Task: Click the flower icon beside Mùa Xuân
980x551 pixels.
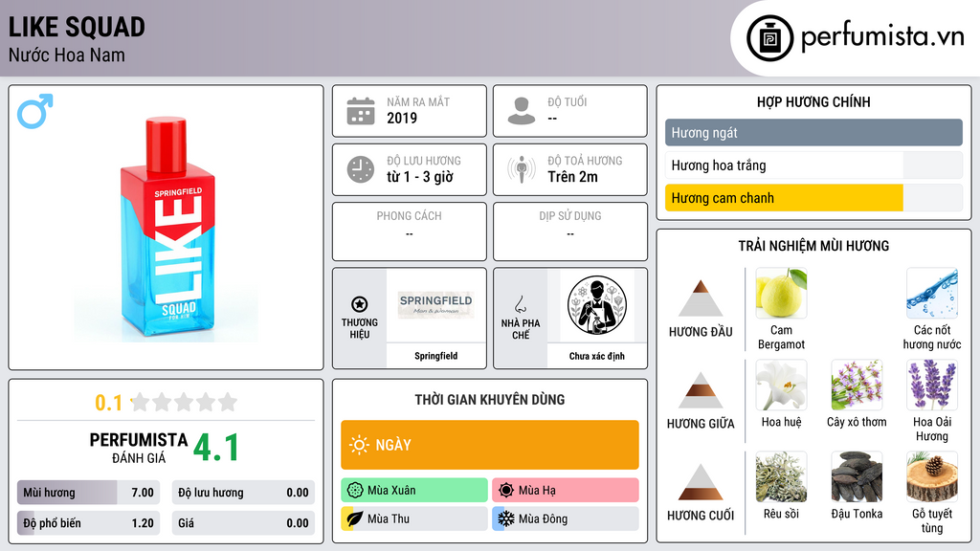Action: coord(355,490)
